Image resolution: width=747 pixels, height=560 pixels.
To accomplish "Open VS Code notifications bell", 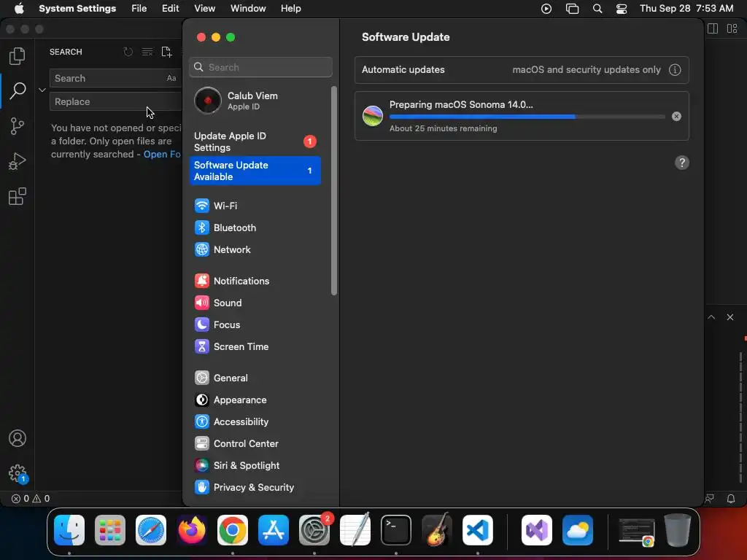I will click(730, 499).
